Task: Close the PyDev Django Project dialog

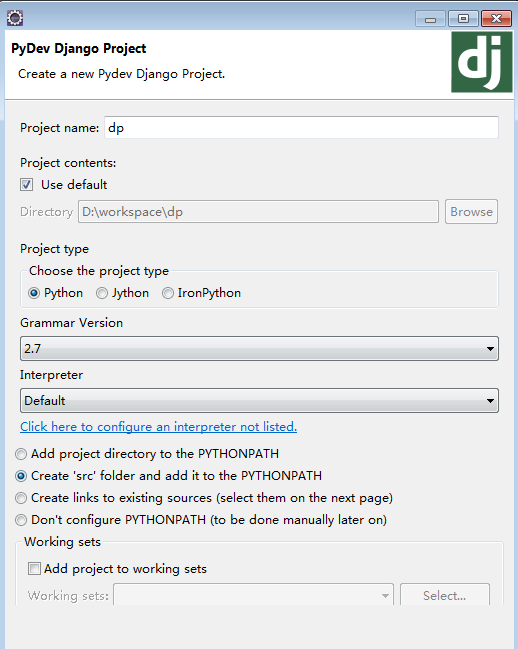Action: click(496, 19)
